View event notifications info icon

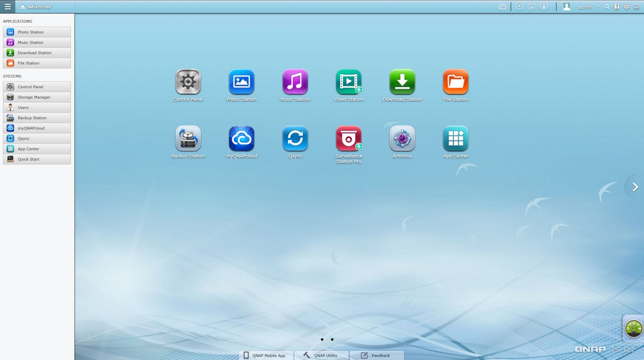tap(544, 7)
